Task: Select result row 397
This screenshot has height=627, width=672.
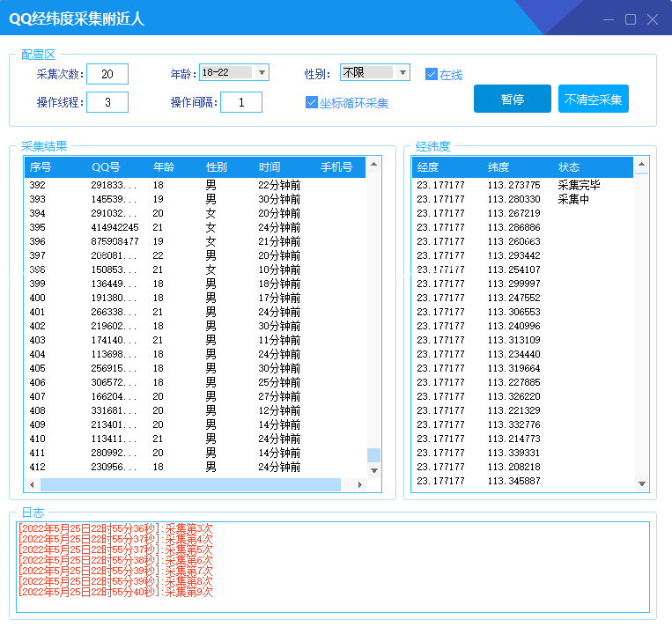Action: [x=195, y=255]
